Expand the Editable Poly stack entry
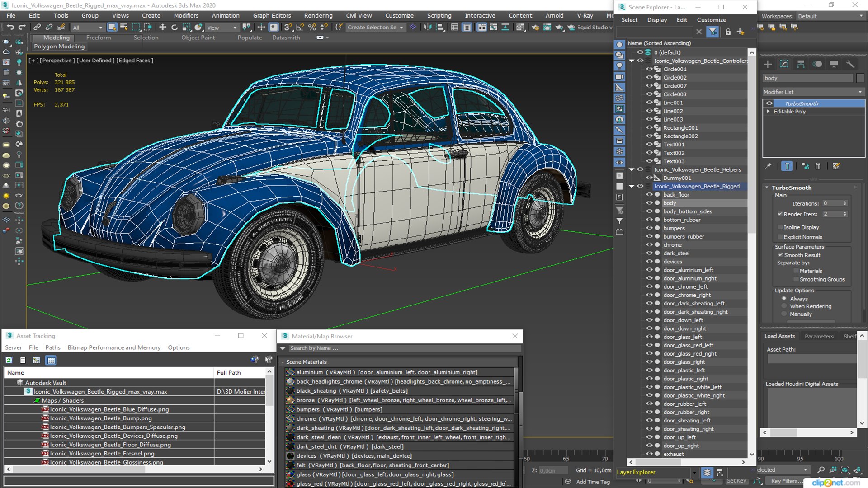Screen dimensions: 868x488 point(768,111)
